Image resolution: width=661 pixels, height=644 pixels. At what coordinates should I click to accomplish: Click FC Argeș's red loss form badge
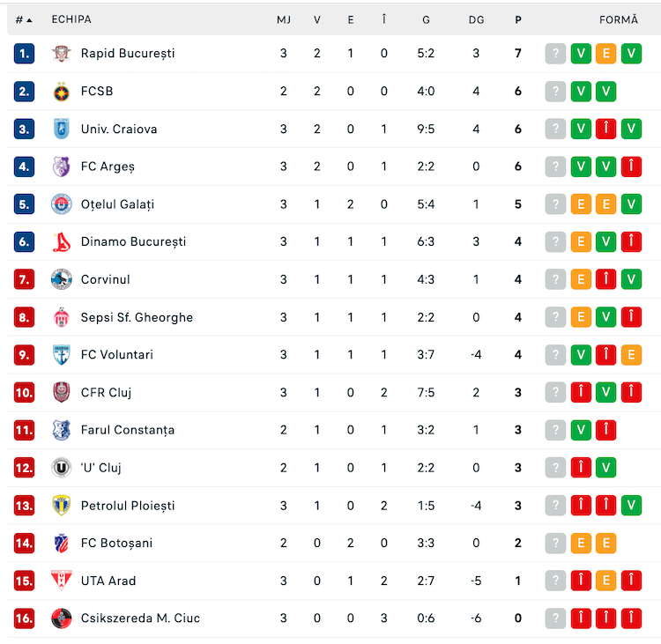click(631, 167)
